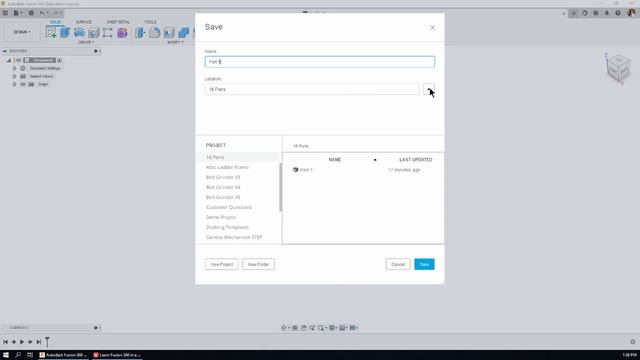Open the Modify dropdown menu
Viewport: 640px width, 360px height.
coord(176,42)
